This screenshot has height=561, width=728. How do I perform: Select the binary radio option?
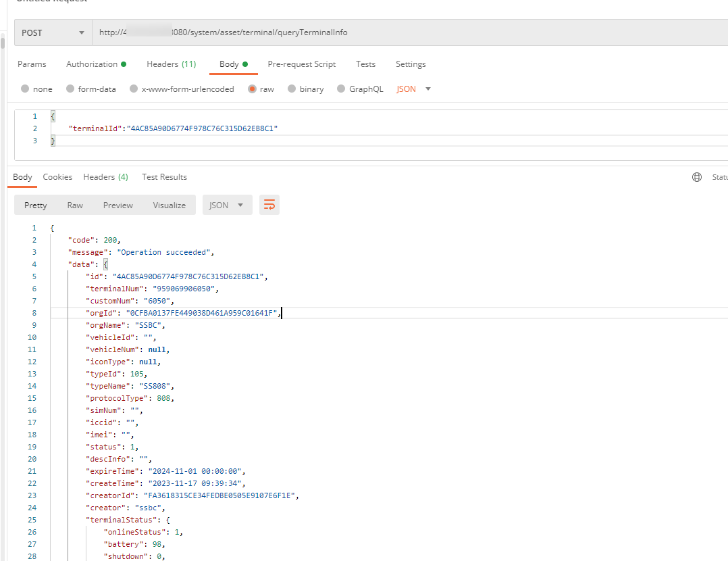pyautogui.click(x=292, y=89)
